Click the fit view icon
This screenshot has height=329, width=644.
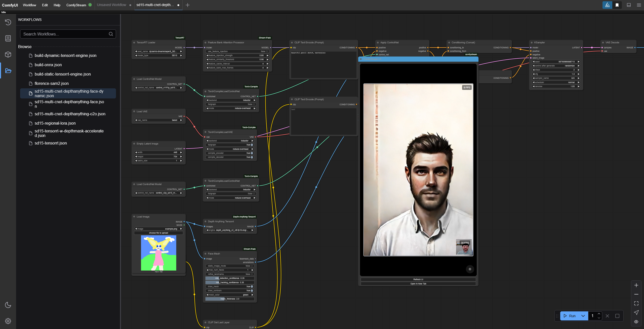click(636, 303)
